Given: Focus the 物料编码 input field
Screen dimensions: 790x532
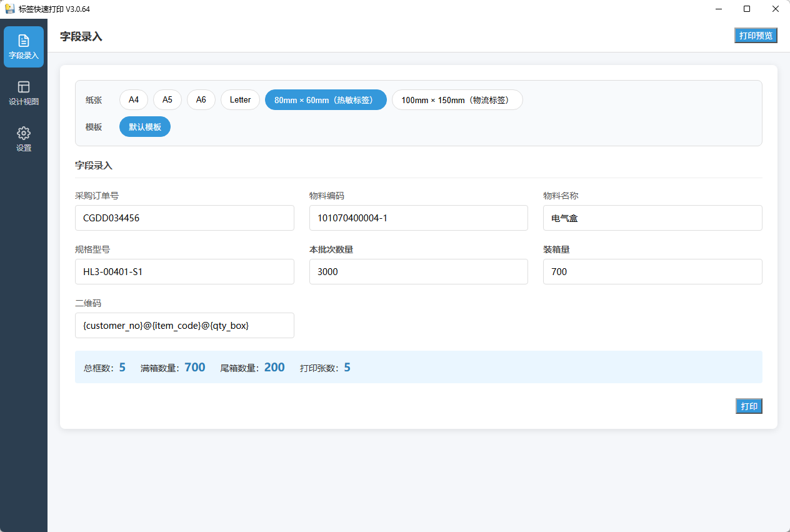Looking at the screenshot, I should (419, 218).
